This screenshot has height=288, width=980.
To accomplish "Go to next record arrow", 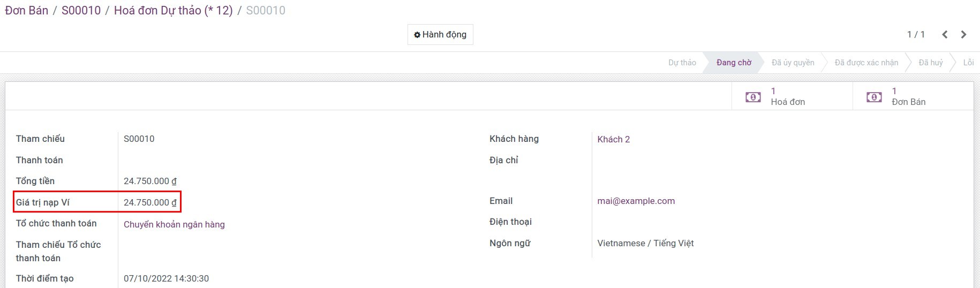I will [x=963, y=35].
